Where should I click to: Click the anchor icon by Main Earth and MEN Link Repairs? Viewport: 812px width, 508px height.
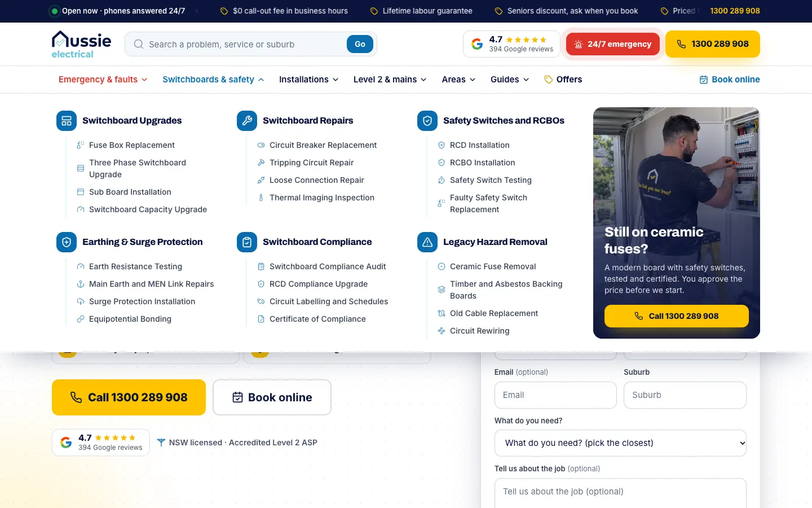coord(81,284)
